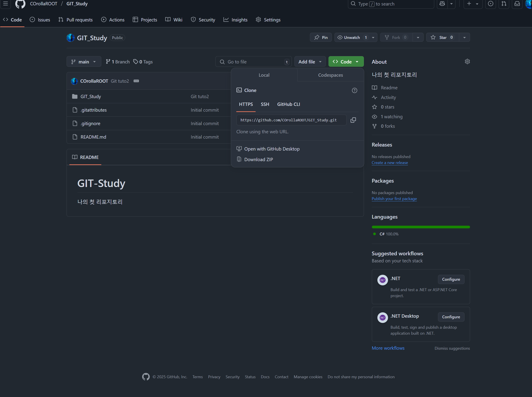Click the .NET workflow icon
Viewport: 532px width, 397px height.
coord(382,280)
